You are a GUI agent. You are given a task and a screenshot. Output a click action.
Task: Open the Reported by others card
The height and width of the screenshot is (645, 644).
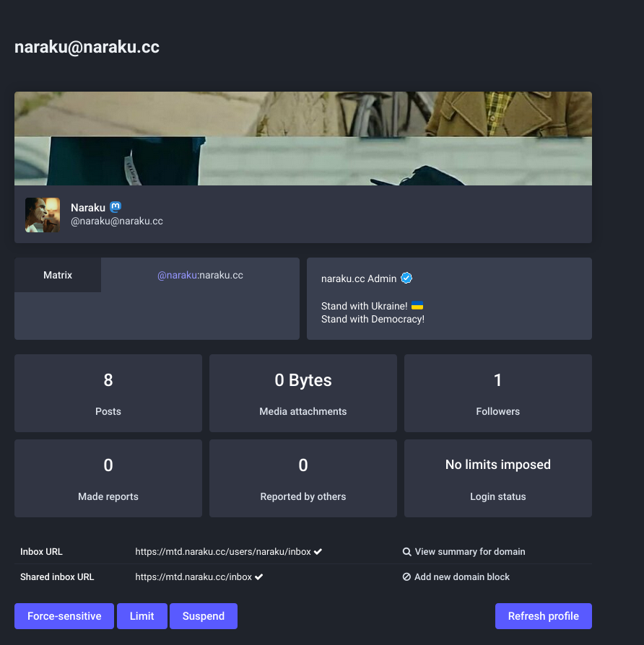point(303,478)
